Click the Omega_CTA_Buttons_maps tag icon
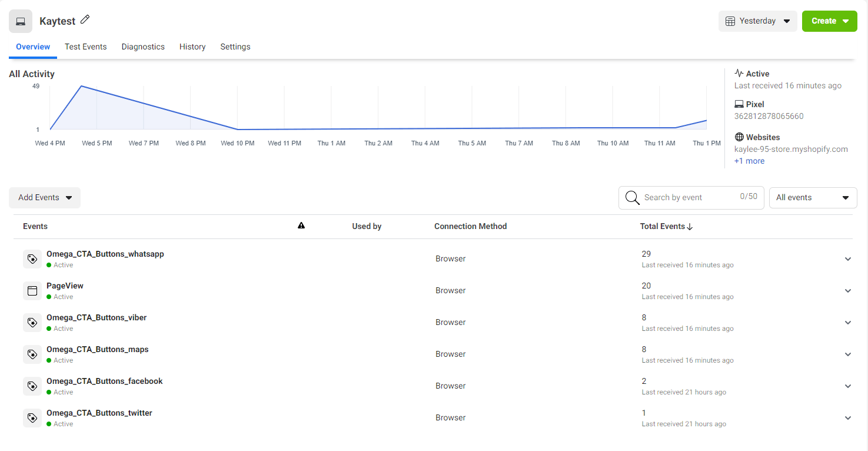Viewport: 868px width, 451px height. [32, 354]
